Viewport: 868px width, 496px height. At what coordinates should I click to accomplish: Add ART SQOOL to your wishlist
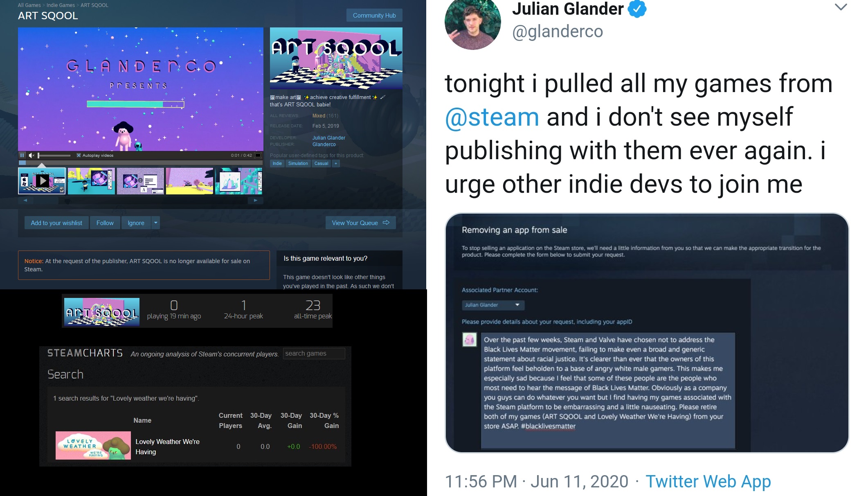pos(56,223)
